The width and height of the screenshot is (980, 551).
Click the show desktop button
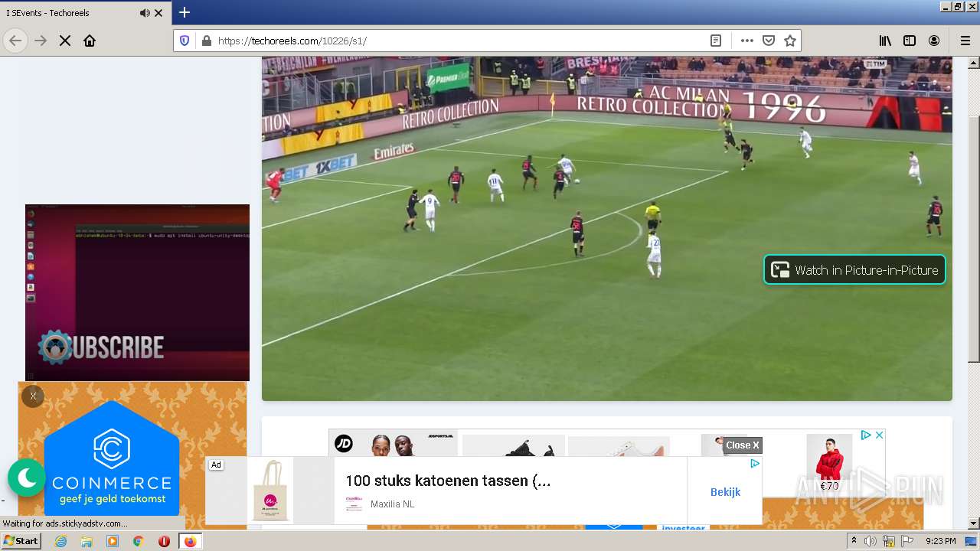point(972,541)
